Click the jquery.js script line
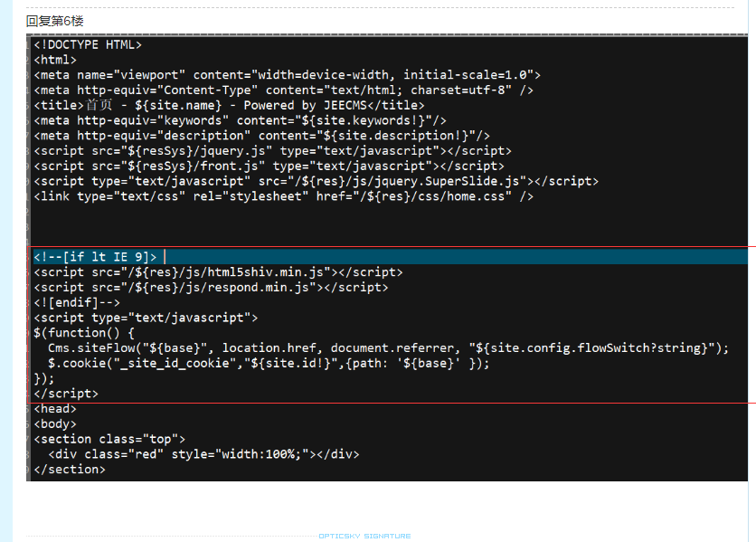This screenshot has width=756, height=542. pyautogui.click(x=272, y=151)
